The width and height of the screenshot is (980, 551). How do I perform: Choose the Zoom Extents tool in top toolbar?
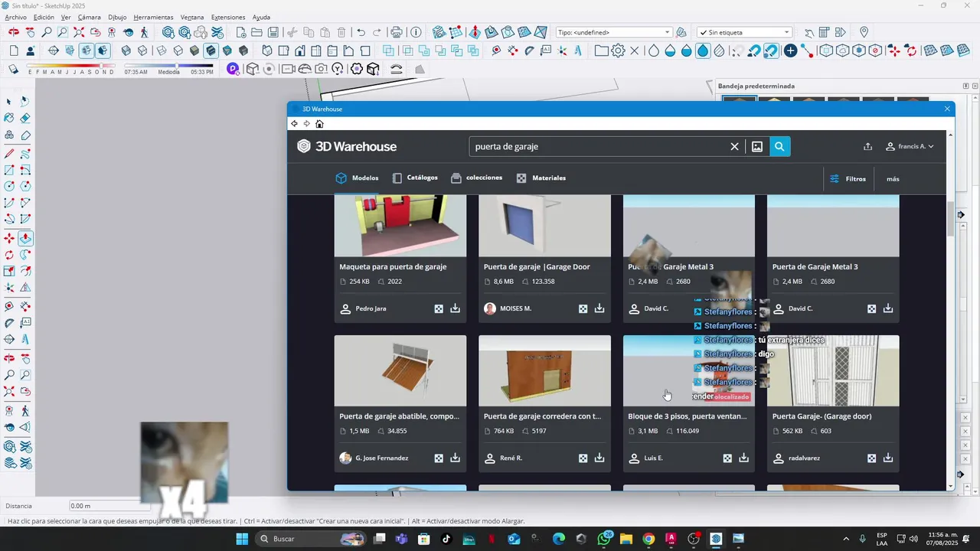click(x=79, y=32)
